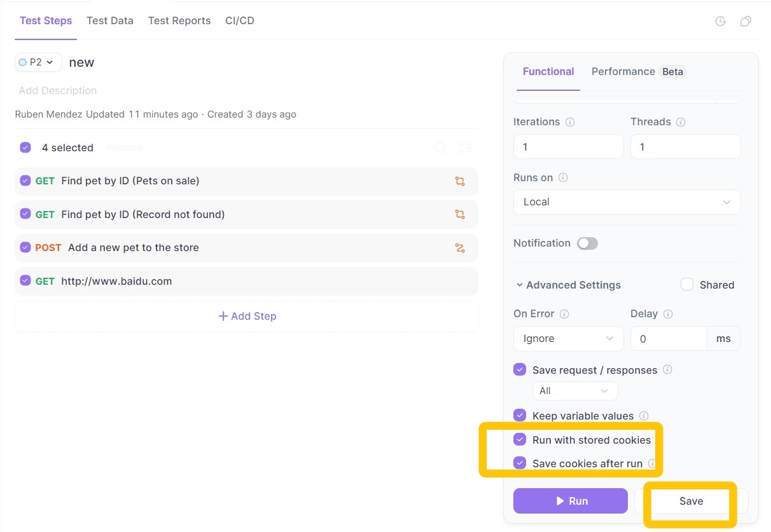Click the Add Step link
The image size is (771, 532).
pos(247,317)
